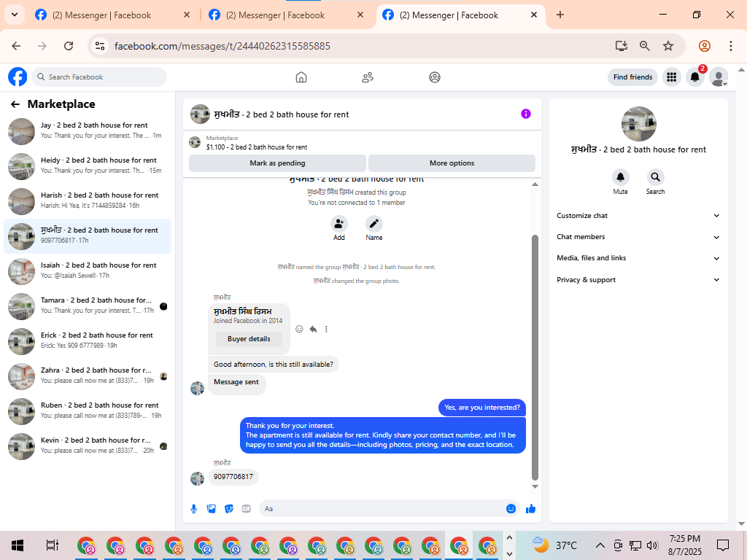This screenshot has height=560, width=747.
Task: Expand Privacy & support section
Action: [x=638, y=280]
